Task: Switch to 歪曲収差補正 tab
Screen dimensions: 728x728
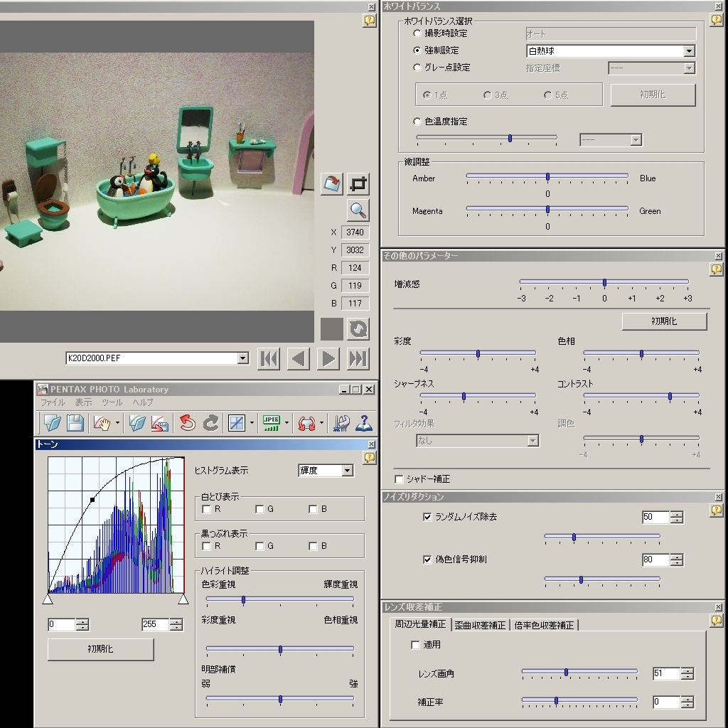Action: click(x=480, y=626)
